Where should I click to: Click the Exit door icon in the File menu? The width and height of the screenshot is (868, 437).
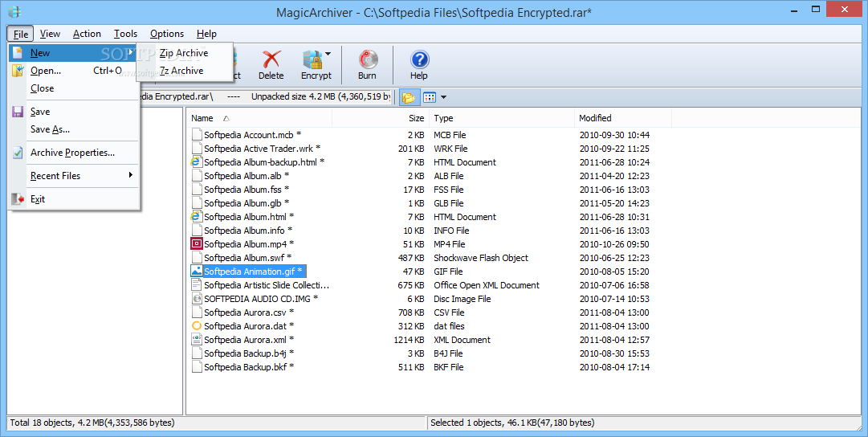coord(18,199)
